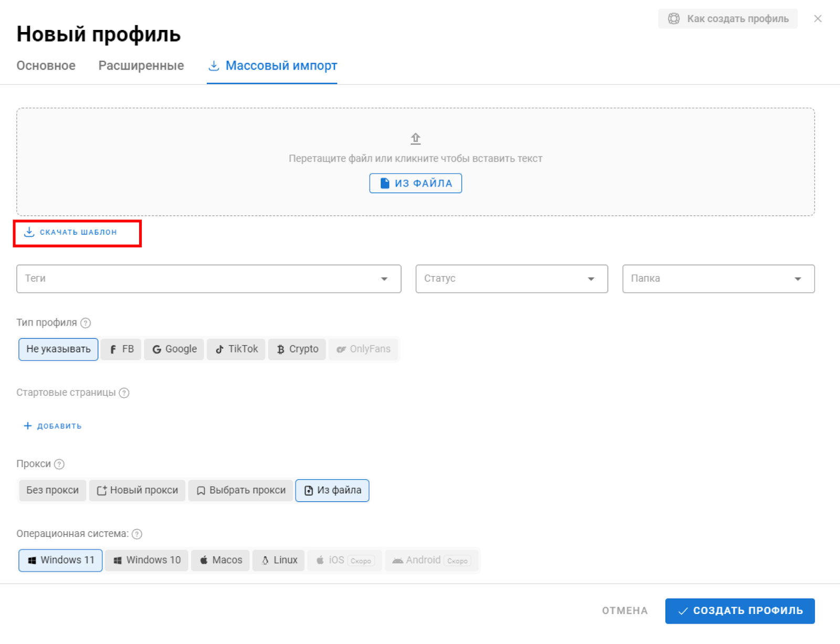Choose Без прокси option
840x644 pixels.
click(52, 490)
